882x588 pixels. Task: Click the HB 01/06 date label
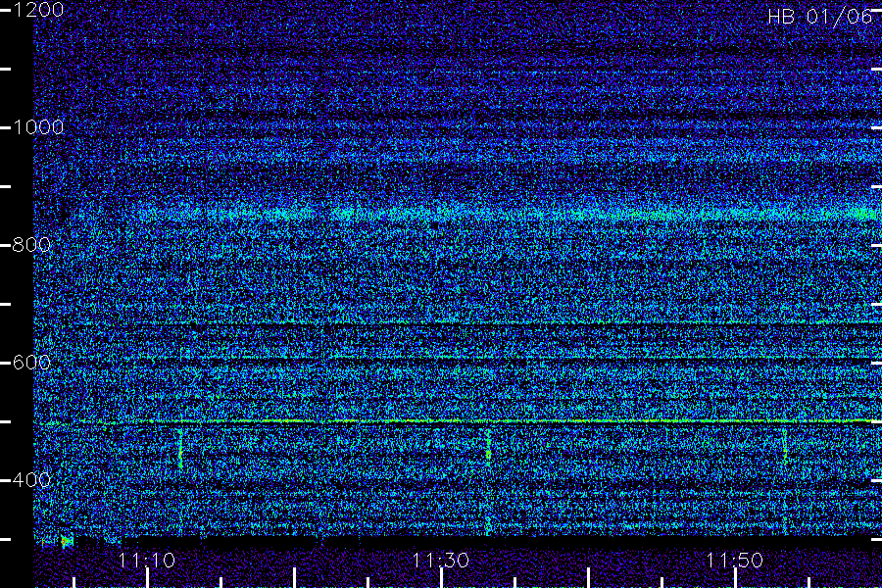pyautogui.click(x=820, y=17)
